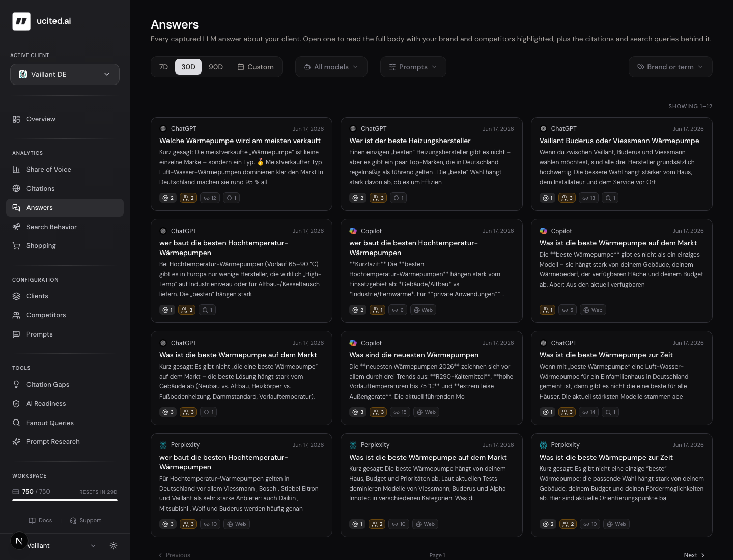Select the 30D time range
The image size is (733, 560).
[188, 67]
